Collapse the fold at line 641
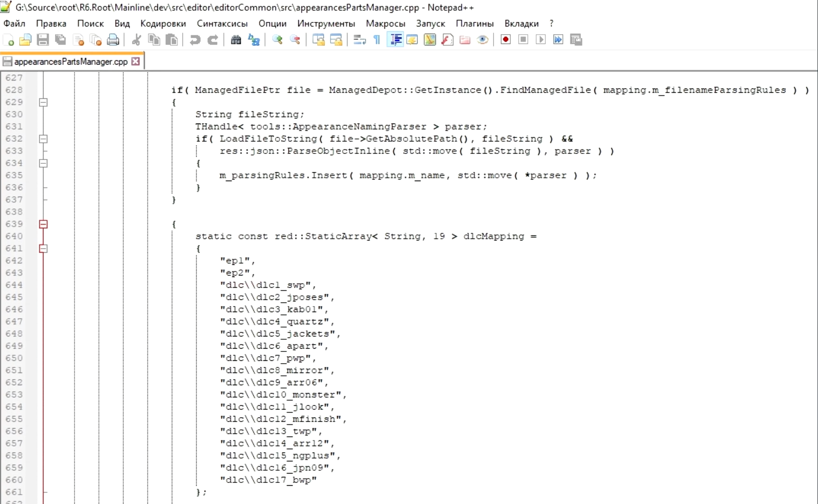 [x=43, y=248]
